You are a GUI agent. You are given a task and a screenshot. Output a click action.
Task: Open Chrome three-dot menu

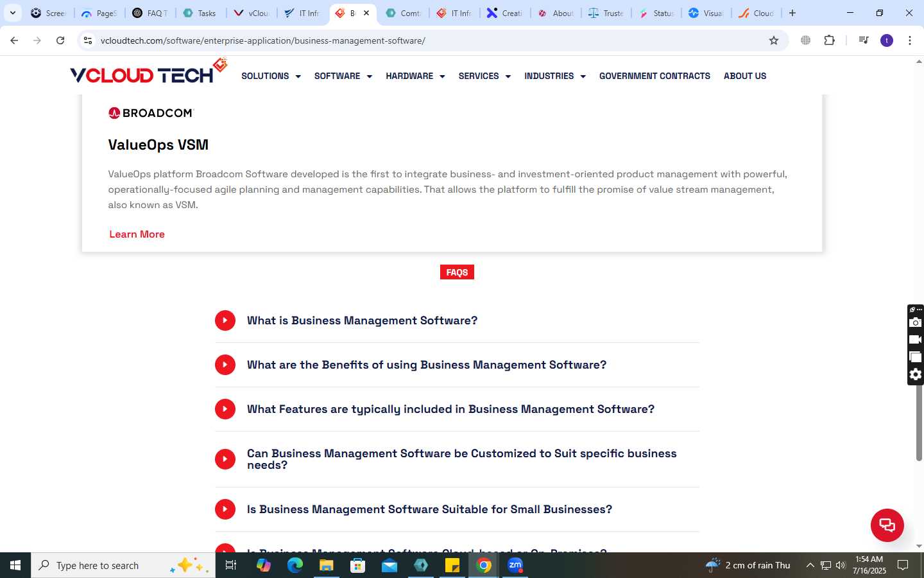tap(910, 40)
